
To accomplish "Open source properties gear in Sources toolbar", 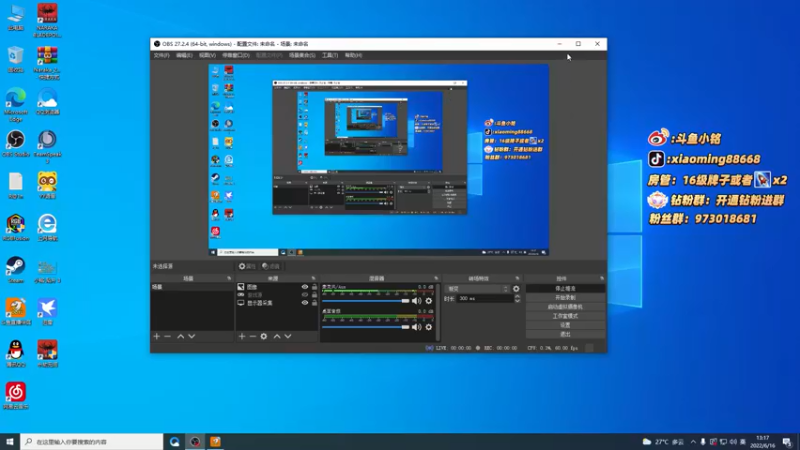I will coord(264,336).
